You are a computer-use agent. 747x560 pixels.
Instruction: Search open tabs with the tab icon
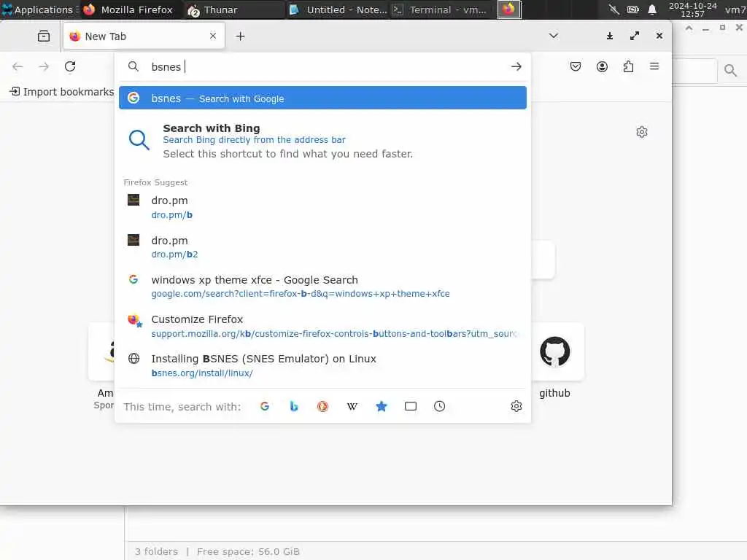click(411, 406)
